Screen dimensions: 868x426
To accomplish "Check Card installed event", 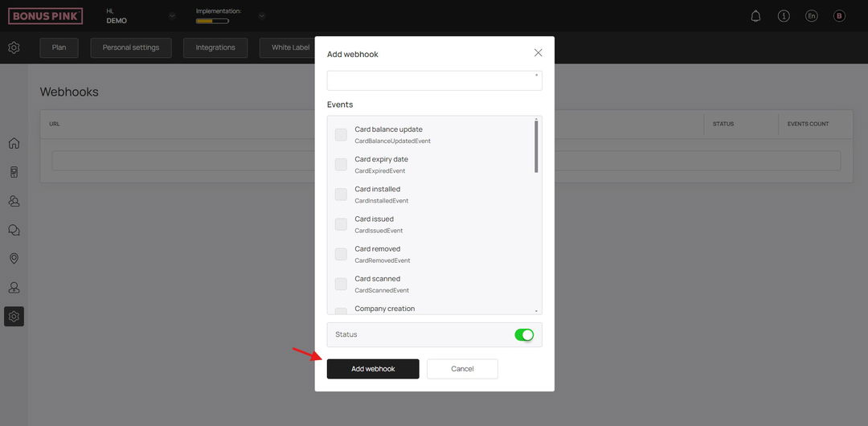I will coord(341,195).
